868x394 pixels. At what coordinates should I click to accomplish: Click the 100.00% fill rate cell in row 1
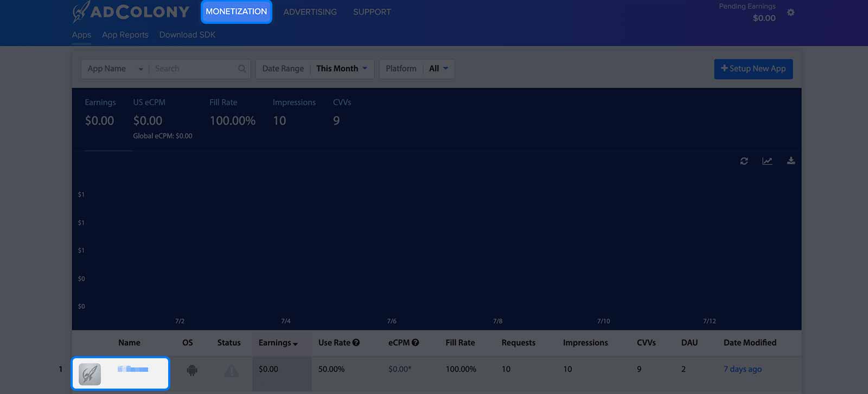coord(461,369)
